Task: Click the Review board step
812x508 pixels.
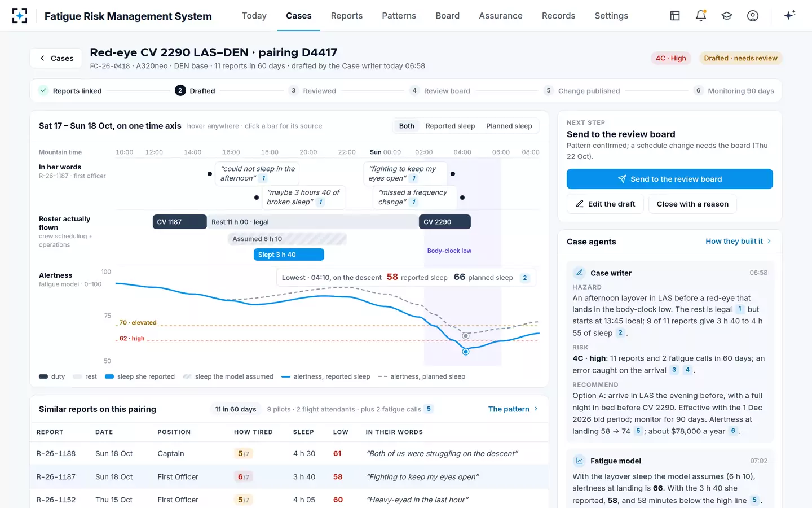Action: [x=440, y=91]
